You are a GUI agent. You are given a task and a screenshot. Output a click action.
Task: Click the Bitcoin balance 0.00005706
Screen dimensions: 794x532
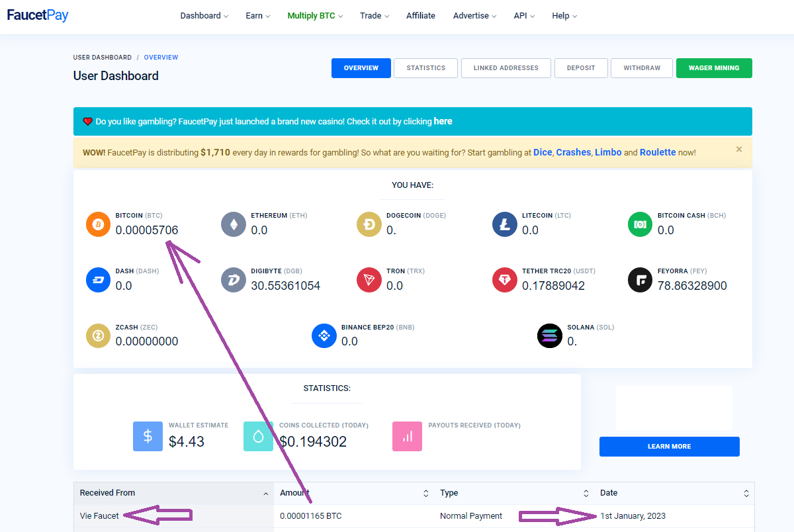pyautogui.click(x=147, y=230)
